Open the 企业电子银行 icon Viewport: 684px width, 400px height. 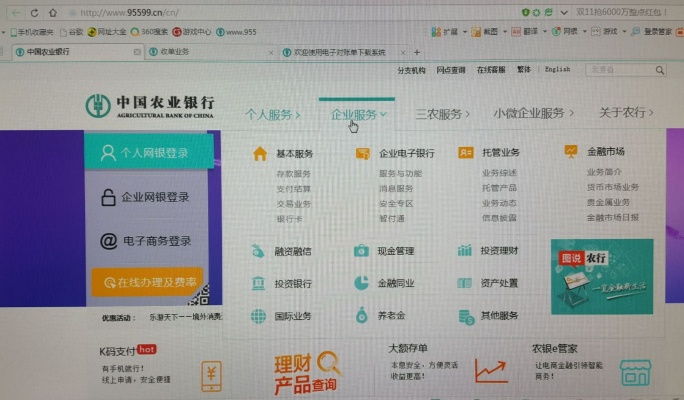pos(363,154)
